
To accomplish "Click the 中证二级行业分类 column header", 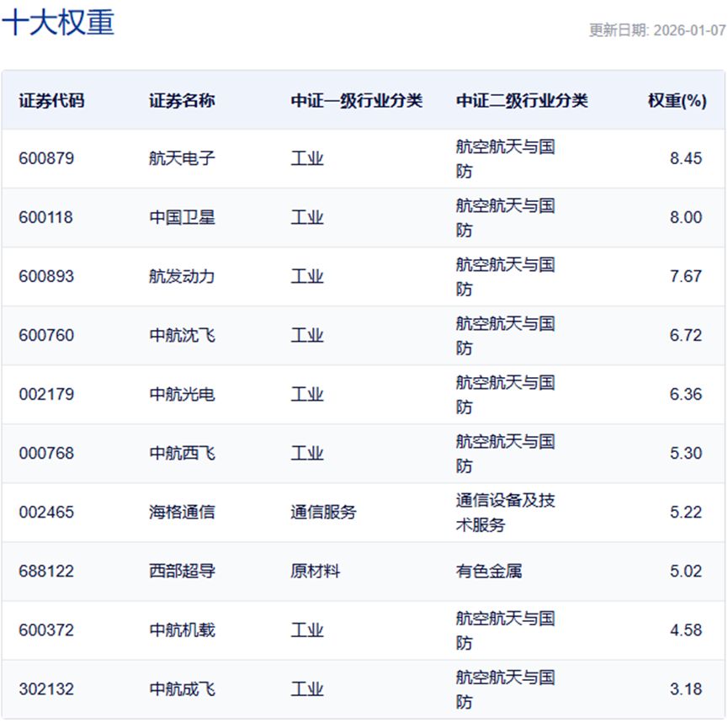I will click(x=522, y=101).
